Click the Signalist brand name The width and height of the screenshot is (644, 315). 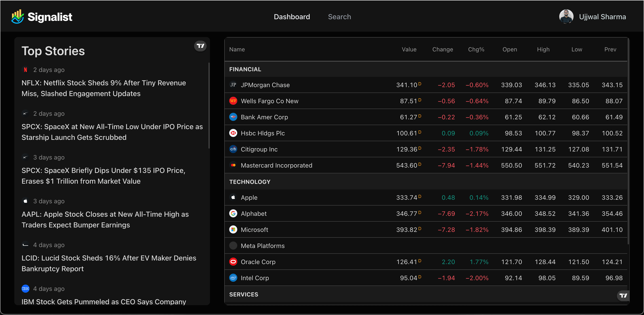pos(50,17)
